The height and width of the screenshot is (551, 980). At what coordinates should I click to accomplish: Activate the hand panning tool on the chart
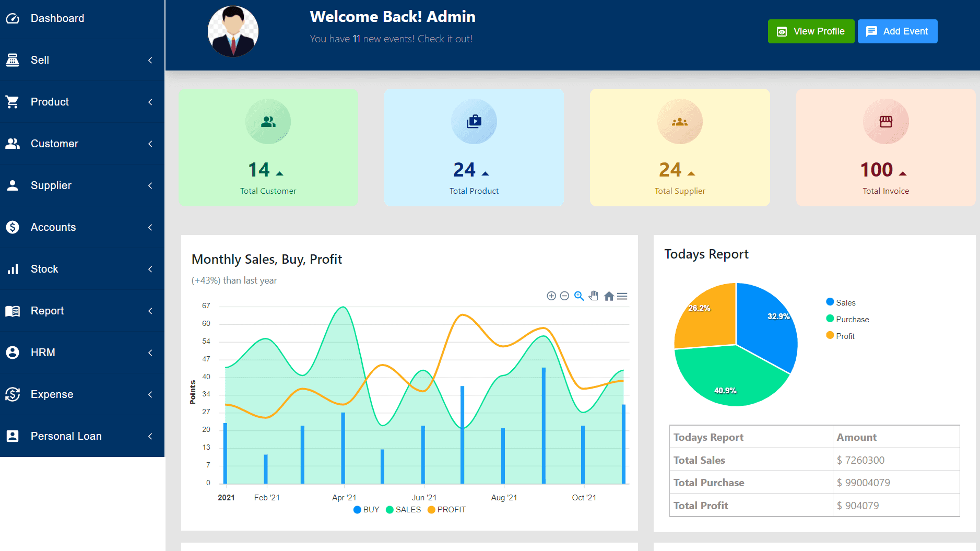pyautogui.click(x=594, y=296)
